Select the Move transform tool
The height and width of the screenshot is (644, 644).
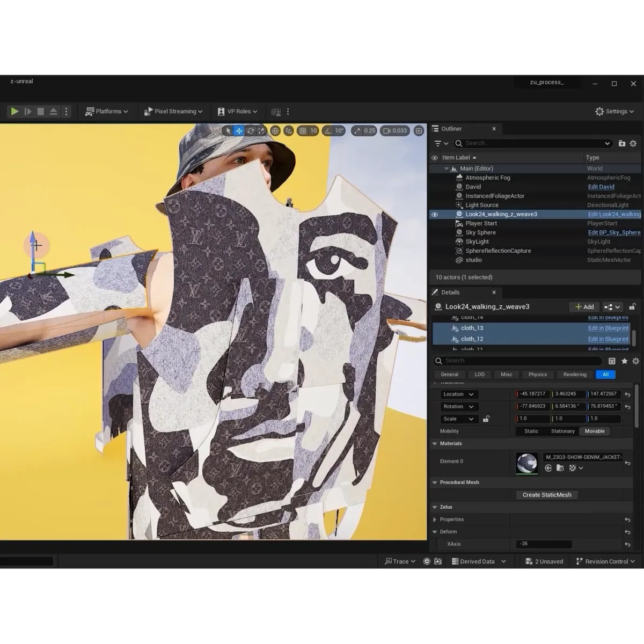(x=238, y=130)
